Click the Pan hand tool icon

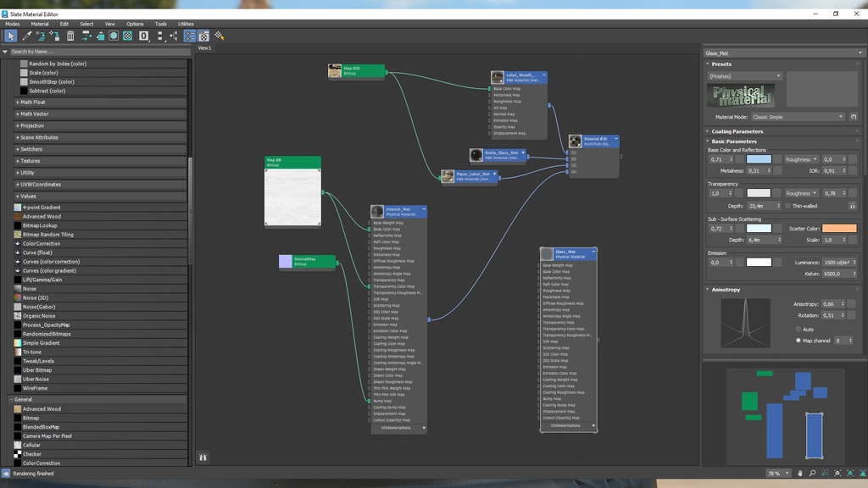(799, 473)
